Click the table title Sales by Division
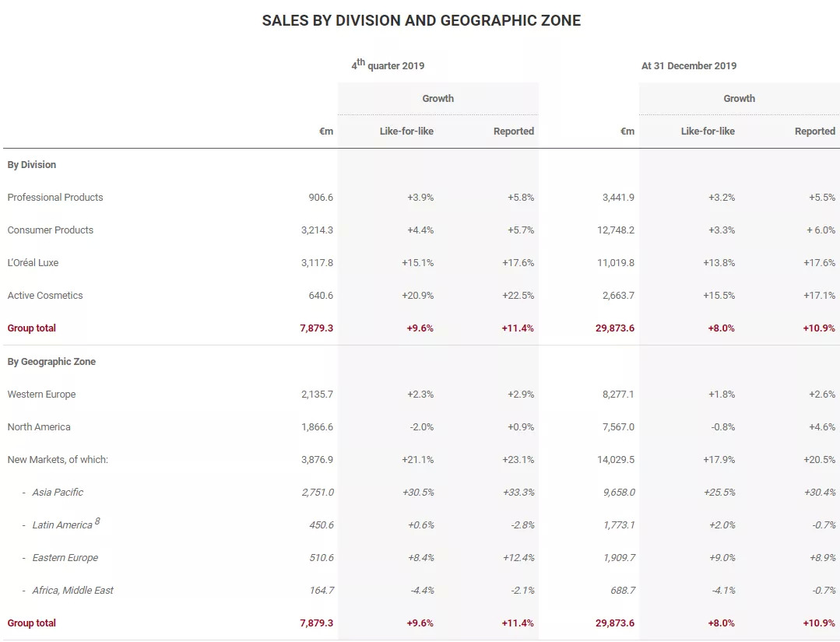The height and width of the screenshot is (642, 840). tap(421, 21)
